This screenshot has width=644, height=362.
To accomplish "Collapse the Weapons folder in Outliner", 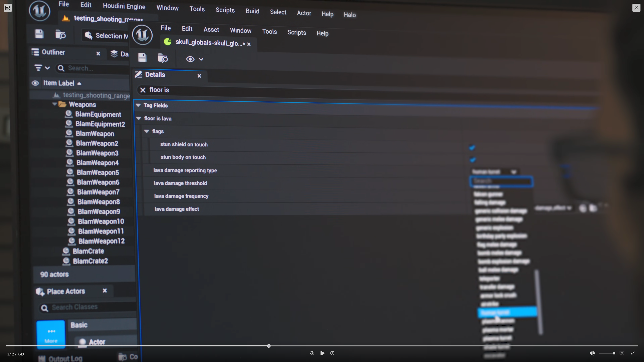I will pyautogui.click(x=54, y=104).
